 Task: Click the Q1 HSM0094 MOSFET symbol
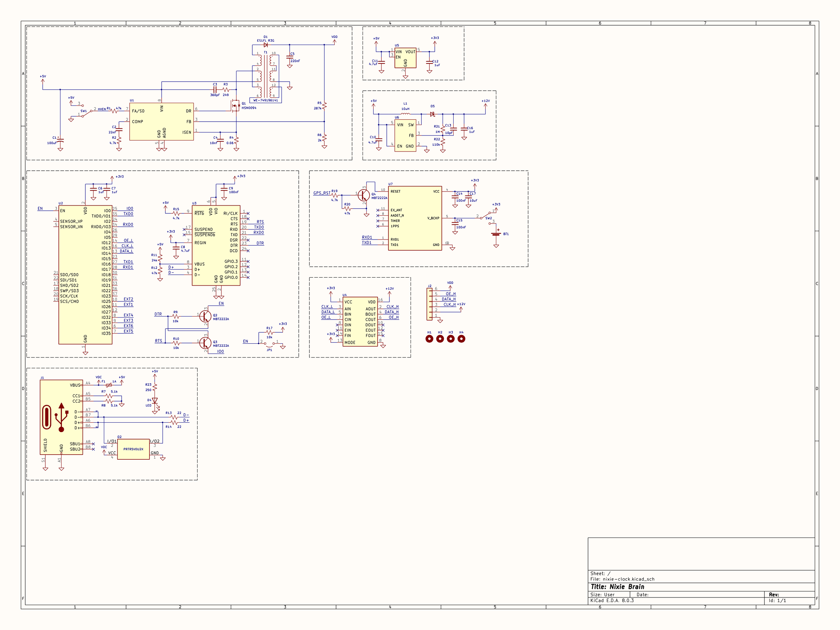236,105
